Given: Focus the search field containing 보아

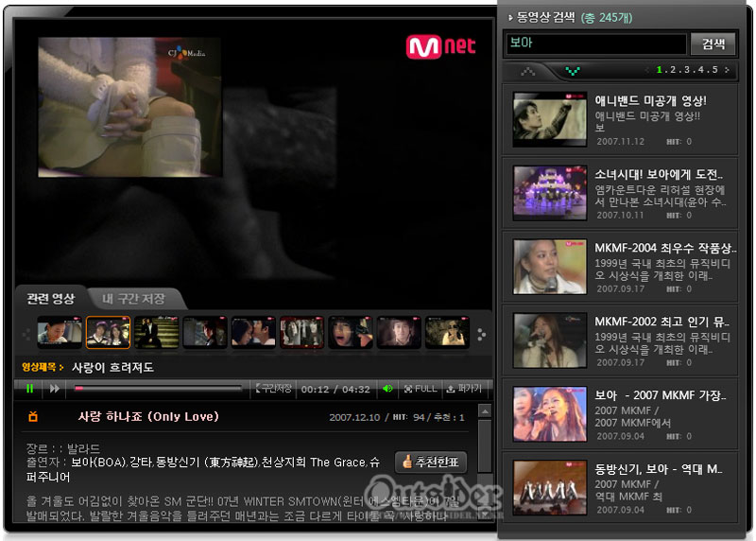Looking at the screenshot, I should coord(596,44).
